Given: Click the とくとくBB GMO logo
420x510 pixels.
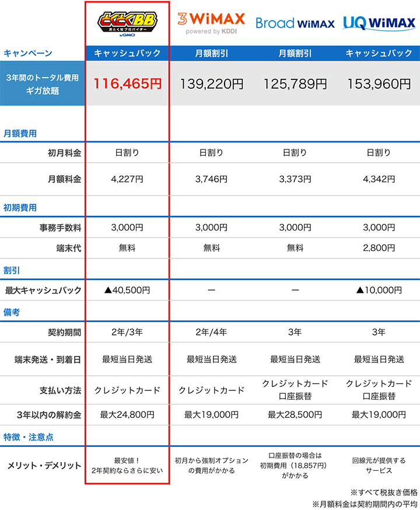Looking at the screenshot, I should click(127, 24).
